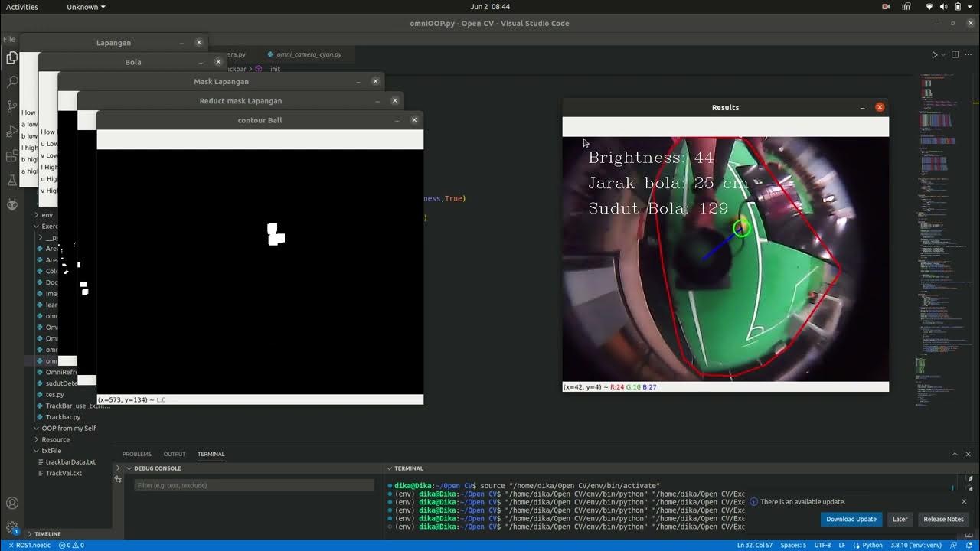Minimize the Results window
Viewport: 980px width, 551px height.
pyautogui.click(x=862, y=108)
